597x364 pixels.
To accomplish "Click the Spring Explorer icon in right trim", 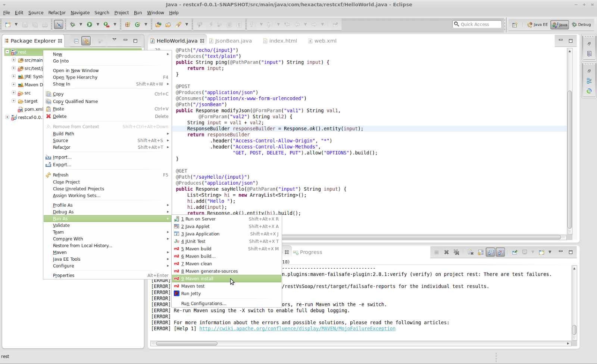I will coord(589,91).
